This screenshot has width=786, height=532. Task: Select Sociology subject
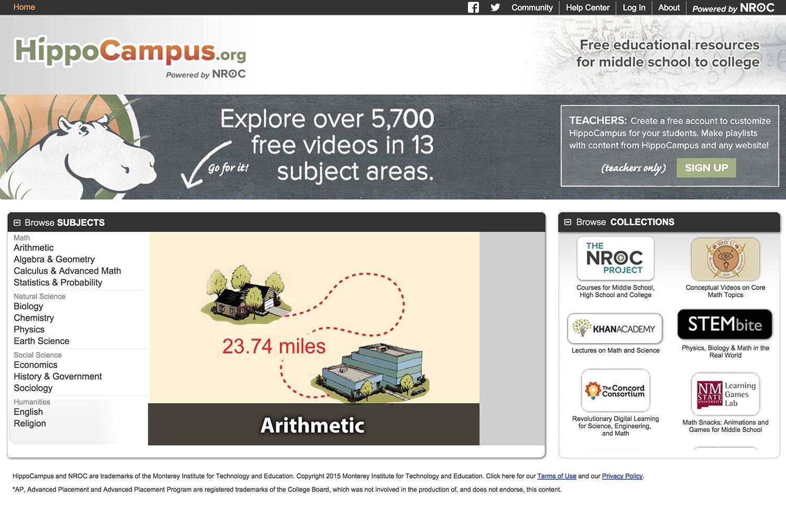(33, 388)
